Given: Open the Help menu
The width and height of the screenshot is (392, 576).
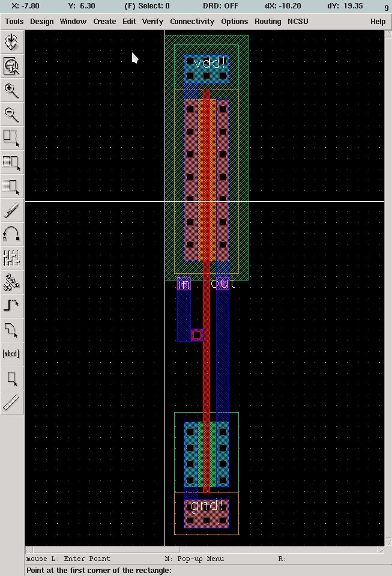Looking at the screenshot, I should pos(378,21).
